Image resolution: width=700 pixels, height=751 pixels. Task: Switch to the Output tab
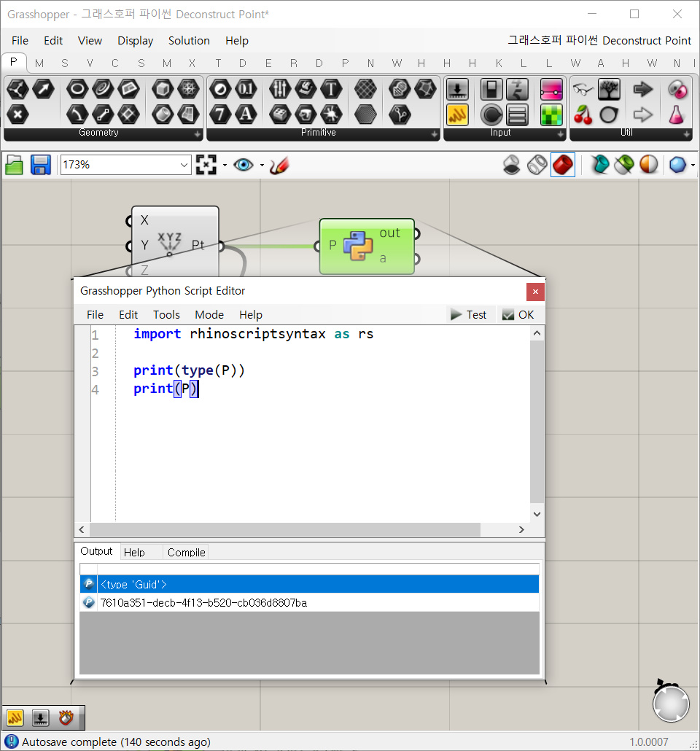coord(96,551)
